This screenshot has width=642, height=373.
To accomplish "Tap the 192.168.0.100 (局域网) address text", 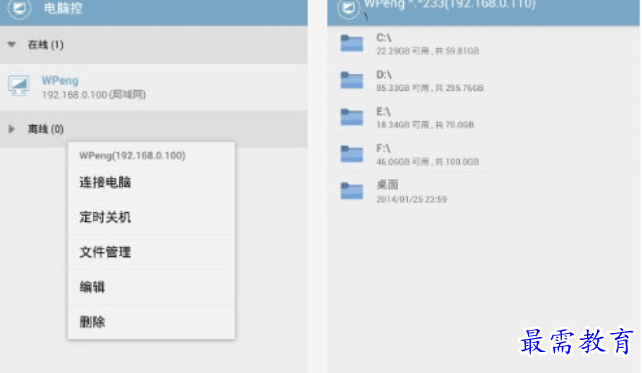I will (x=94, y=95).
